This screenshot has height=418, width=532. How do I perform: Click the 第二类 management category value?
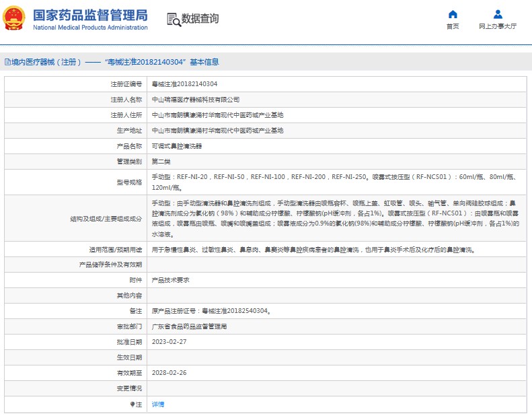coord(162,162)
